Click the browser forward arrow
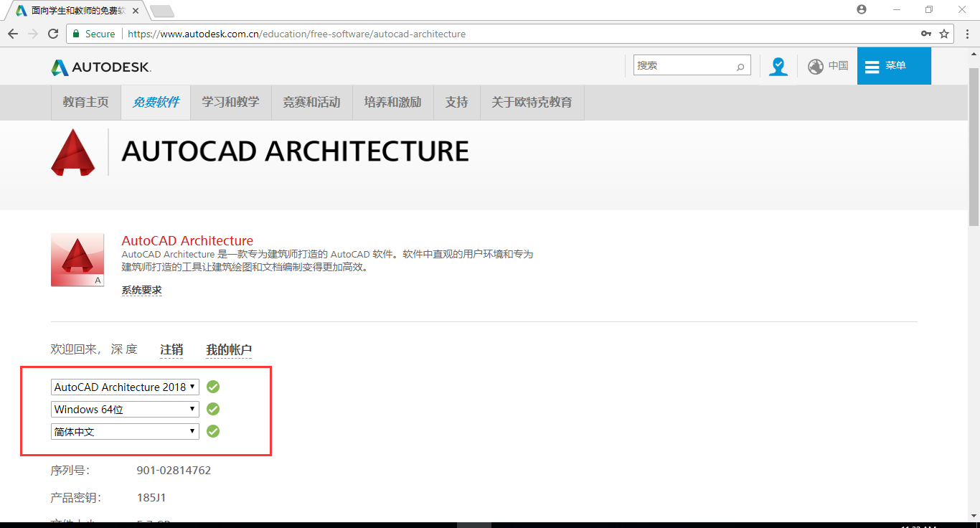 (x=33, y=34)
